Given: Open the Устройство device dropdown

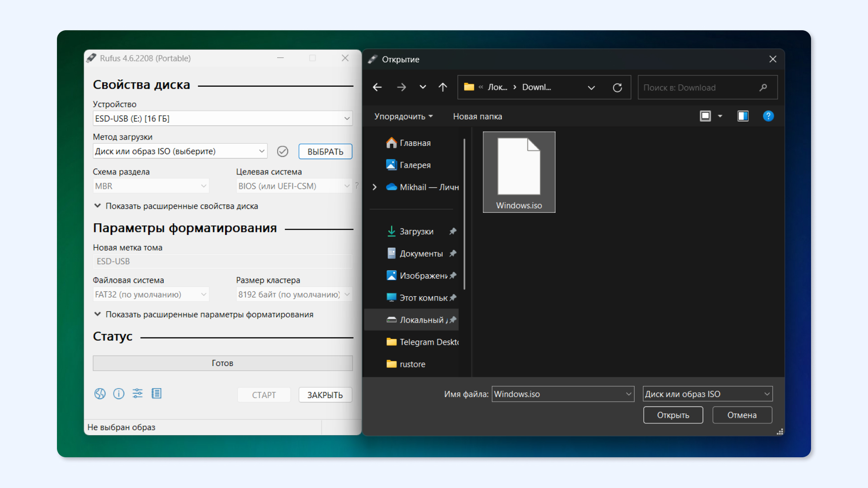Looking at the screenshot, I should tap(222, 118).
